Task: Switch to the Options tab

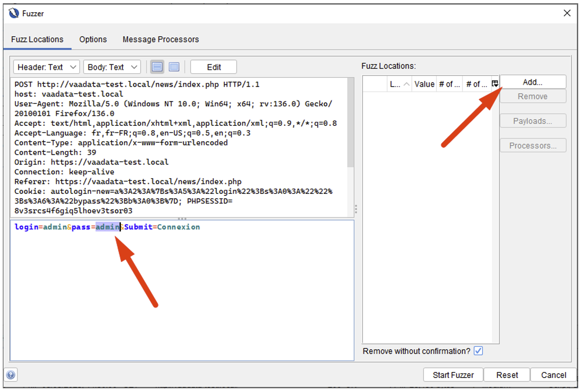Action: click(x=92, y=40)
